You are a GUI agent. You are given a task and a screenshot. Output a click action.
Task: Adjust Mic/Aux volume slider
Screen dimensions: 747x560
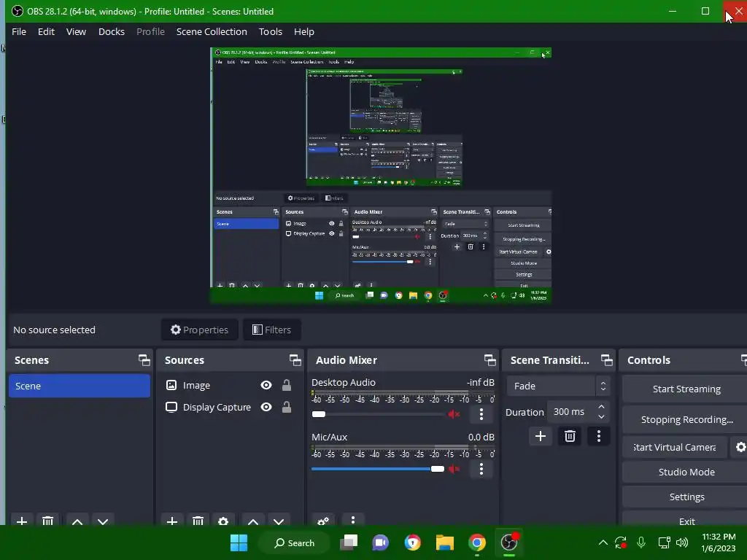click(x=379, y=469)
